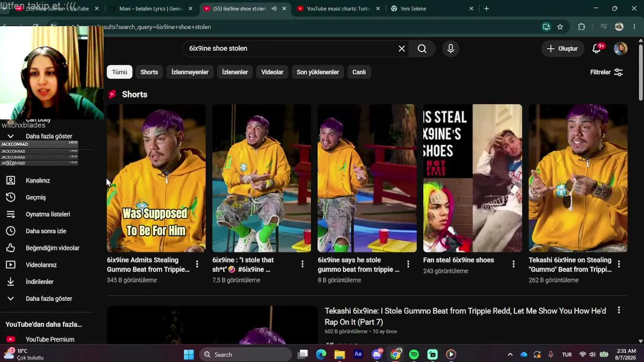Close the YouTube music charts tab
Viewport: 644px width, 362px height.
click(x=378, y=9)
